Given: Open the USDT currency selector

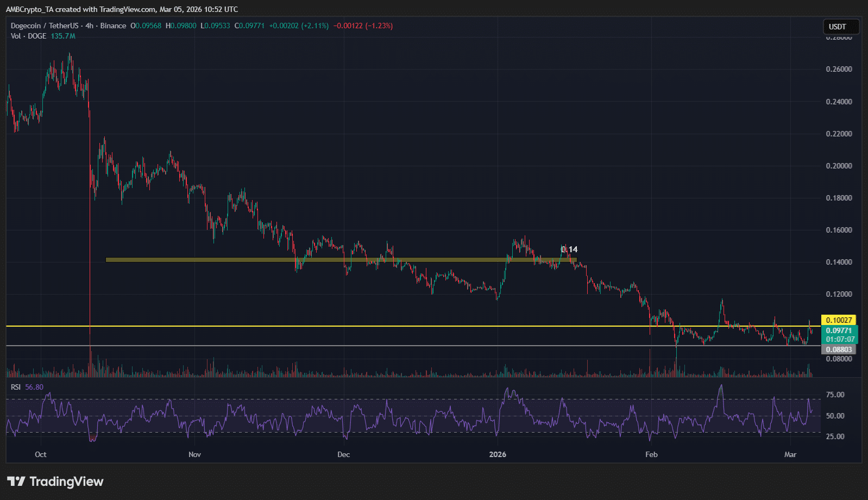Looking at the screenshot, I should point(837,27).
